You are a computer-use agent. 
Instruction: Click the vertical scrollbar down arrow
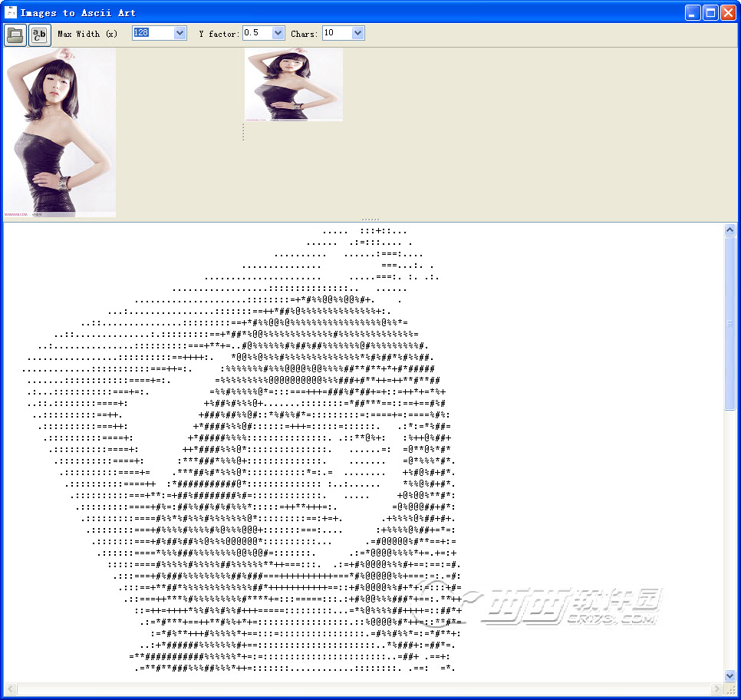pyautogui.click(x=729, y=676)
